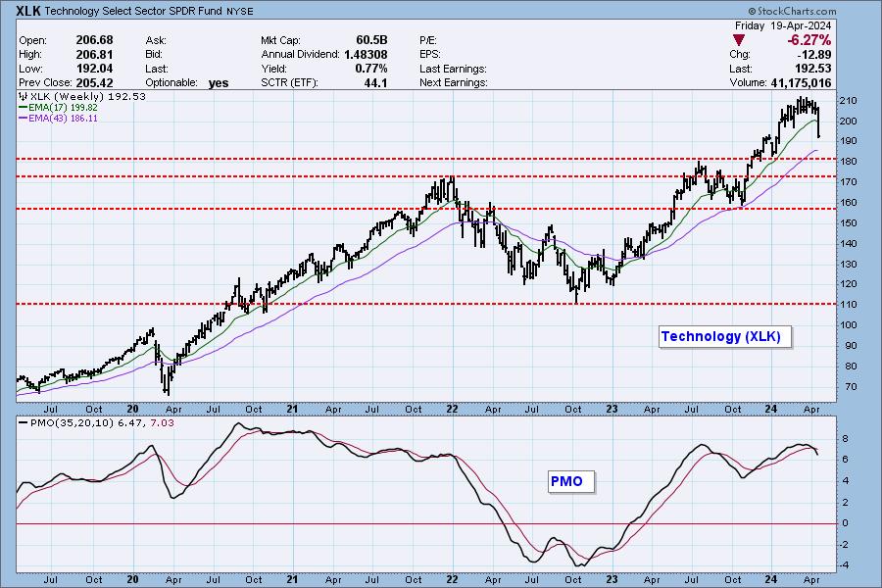Click the Last value 192.53
This screenshot has width=882, height=588.
pyautogui.click(x=813, y=68)
